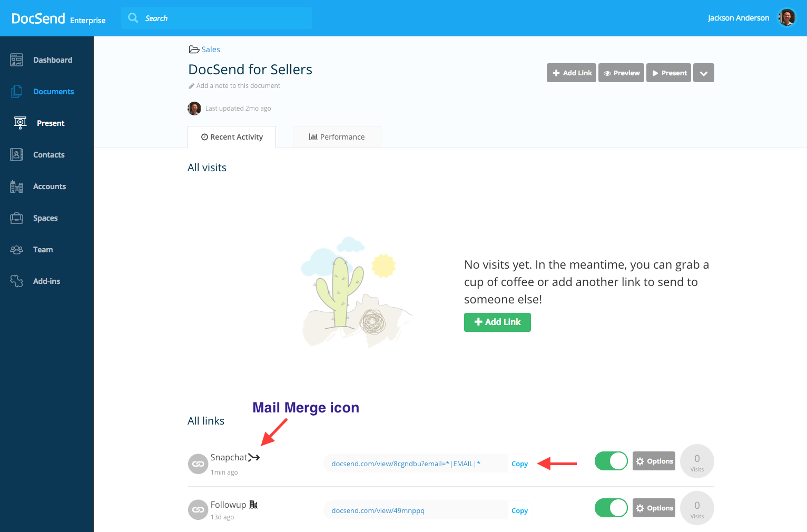This screenshot has width=807, height=532.
Task: Click the Preview button
Action: 622,73
